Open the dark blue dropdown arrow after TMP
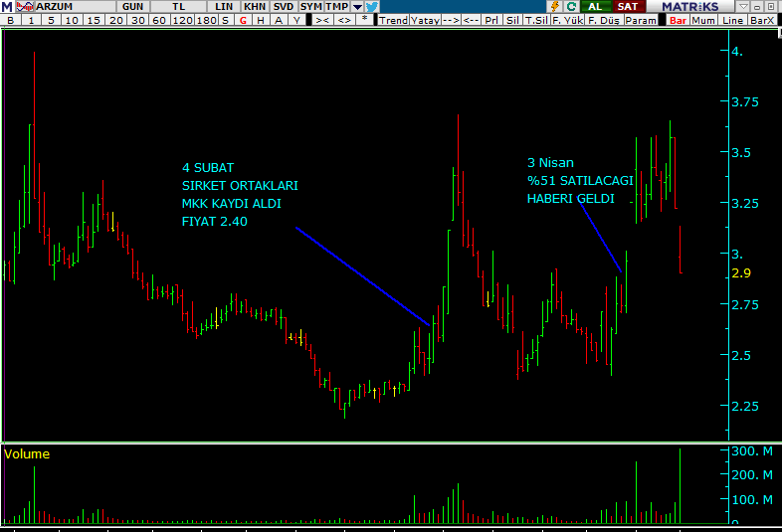Screen dimensions: 782x532 coord(357,6)
